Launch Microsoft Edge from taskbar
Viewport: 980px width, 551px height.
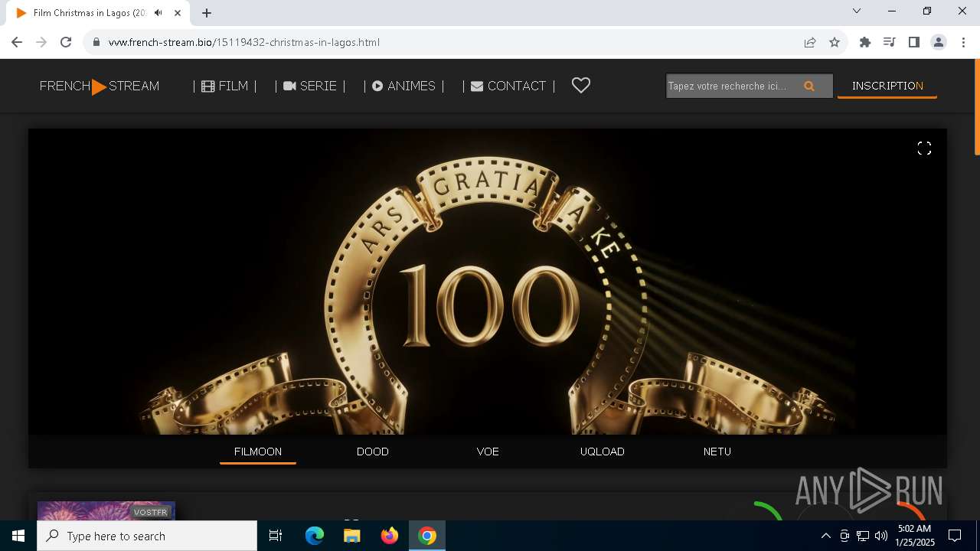tap(315, 536)
